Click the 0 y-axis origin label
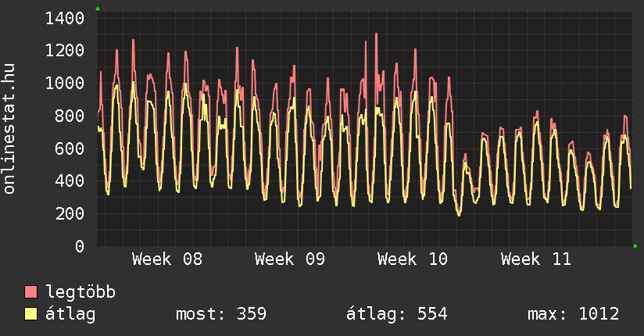This screenshot has height=336, width=644. coord(80,247)
